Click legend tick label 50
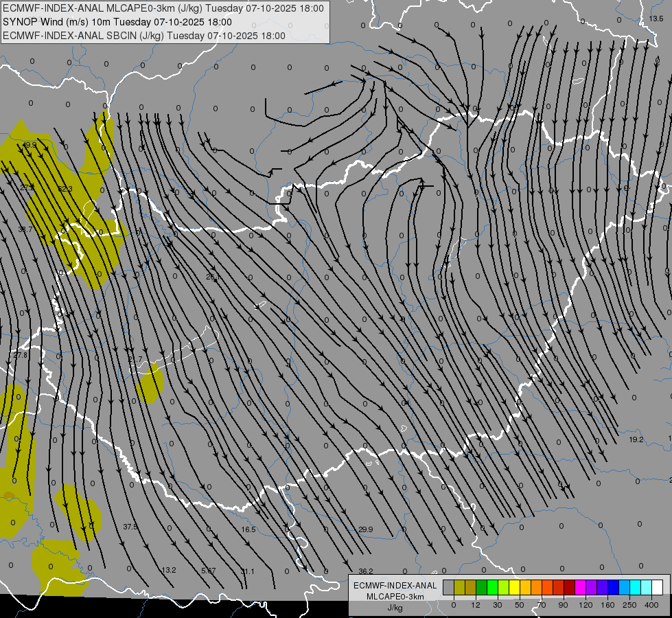Viewport: 672px width, 618px height. [520, 605]
